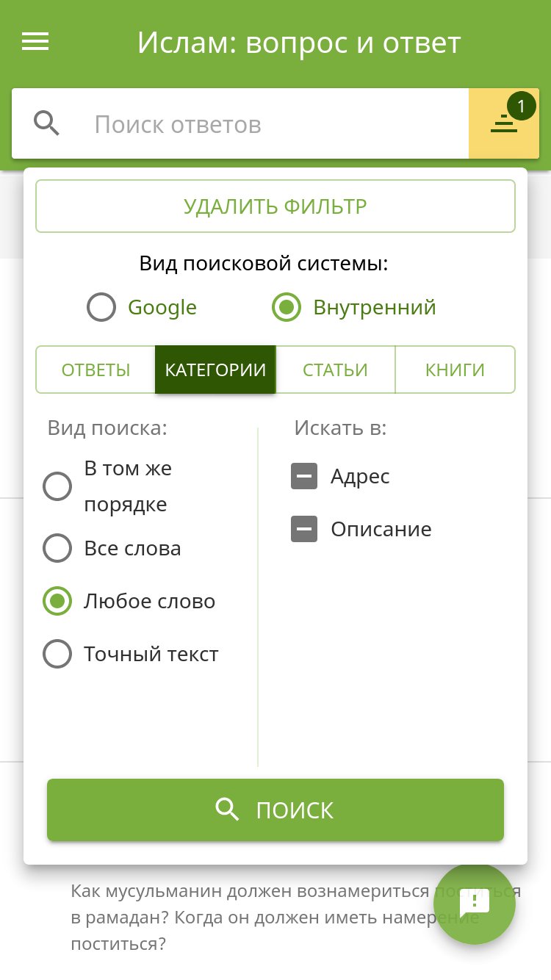
Task: Open the floating feedback chat bubble
Action: (475, 904)
